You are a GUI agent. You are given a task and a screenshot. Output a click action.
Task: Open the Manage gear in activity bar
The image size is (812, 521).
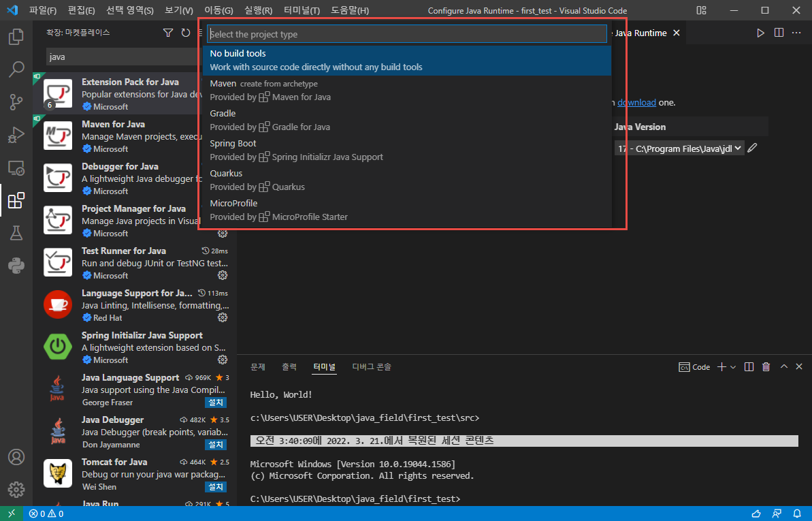pos(16,490)
